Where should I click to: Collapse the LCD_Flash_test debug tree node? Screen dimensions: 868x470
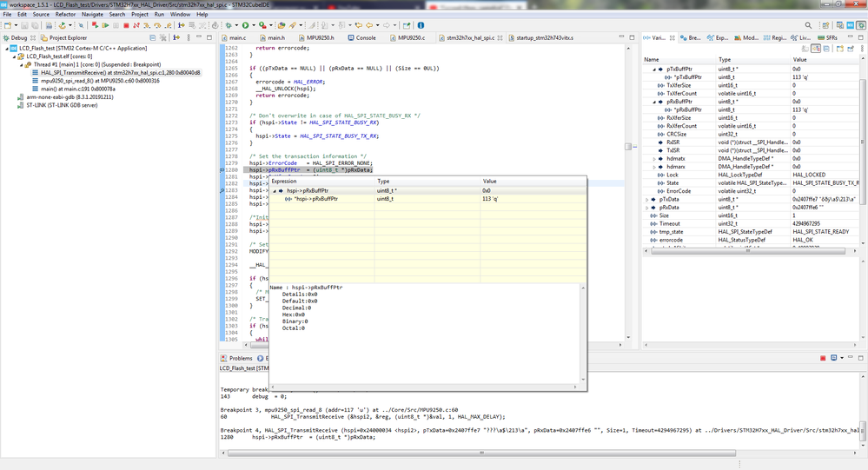click(6, 49)
